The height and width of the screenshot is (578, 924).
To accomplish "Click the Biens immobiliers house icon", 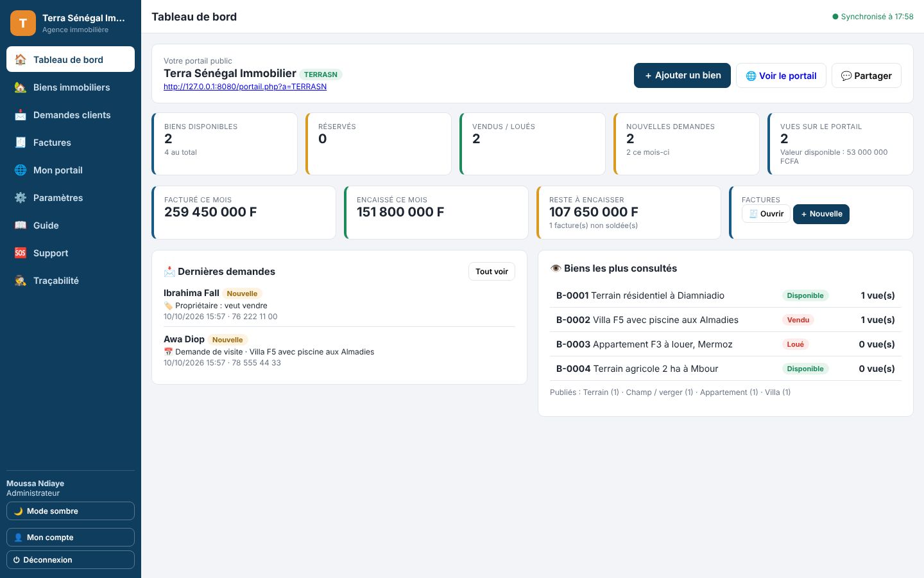I will (21, 87).
